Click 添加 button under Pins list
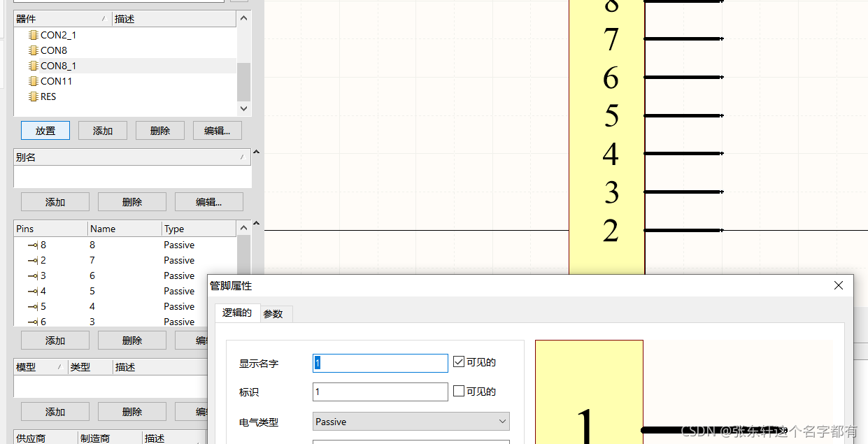Screen dimensions: 868x444 [x=55, y=341]
